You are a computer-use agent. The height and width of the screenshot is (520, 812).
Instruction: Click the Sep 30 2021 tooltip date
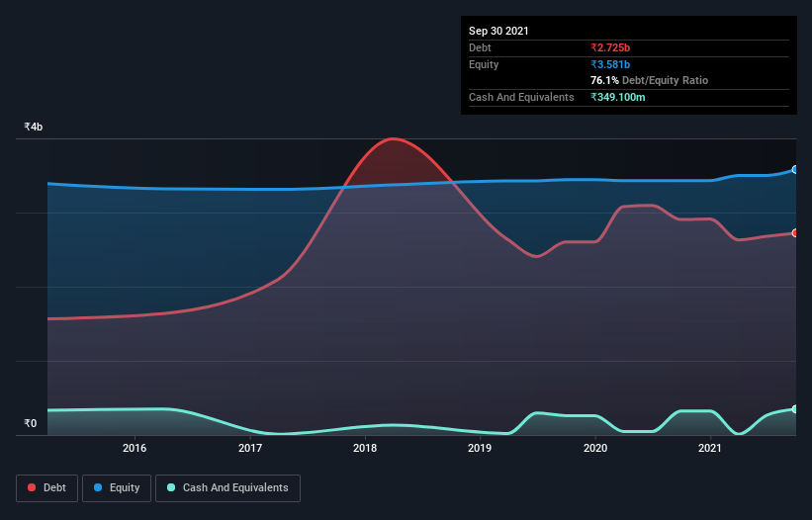pos(498,31)
